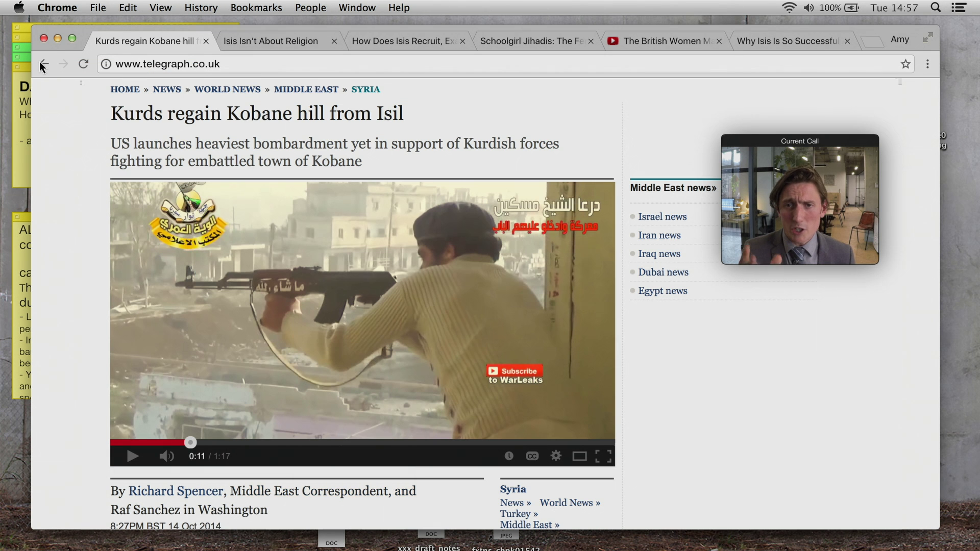
Task: Open Israel news link
Action: pyautogui.click(x=662, y=217)
